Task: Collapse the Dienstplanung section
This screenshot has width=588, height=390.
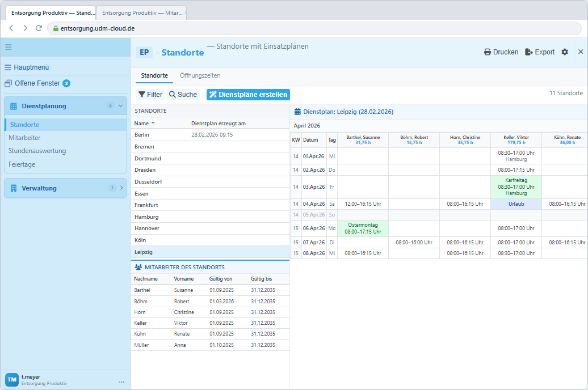Action: point(120,105)
